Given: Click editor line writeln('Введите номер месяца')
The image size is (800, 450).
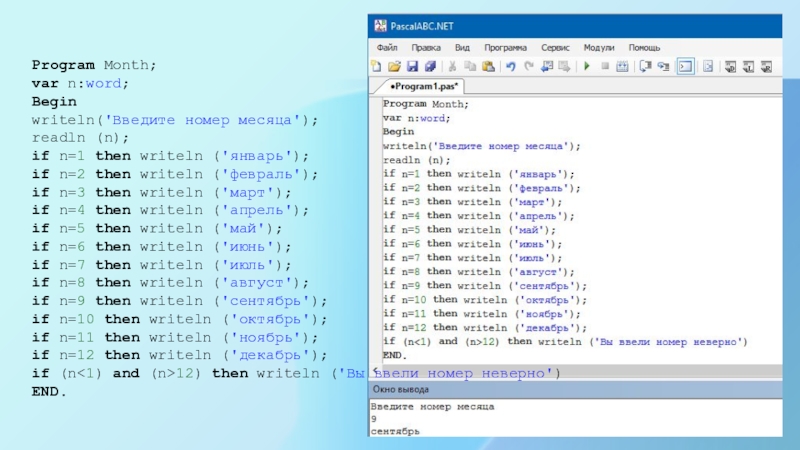Looking at the screenshot, I should point(482,146).
